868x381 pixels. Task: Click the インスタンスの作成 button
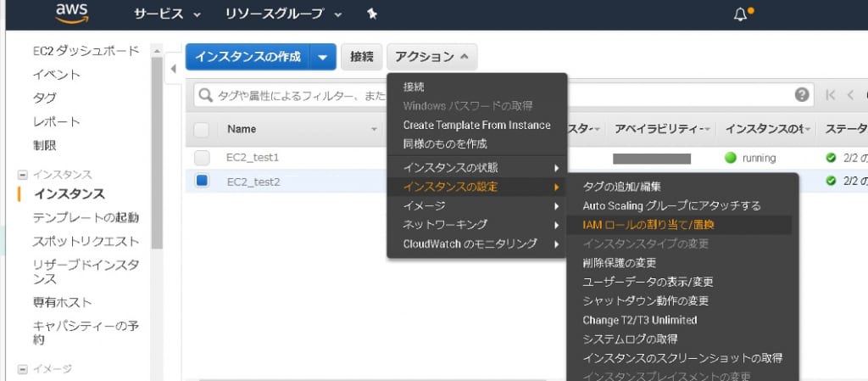(248, 57)
